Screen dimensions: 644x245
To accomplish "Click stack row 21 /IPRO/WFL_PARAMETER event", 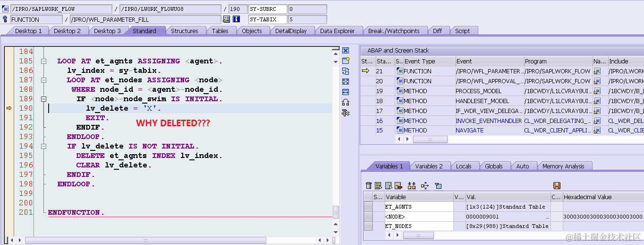I will 490,71.
